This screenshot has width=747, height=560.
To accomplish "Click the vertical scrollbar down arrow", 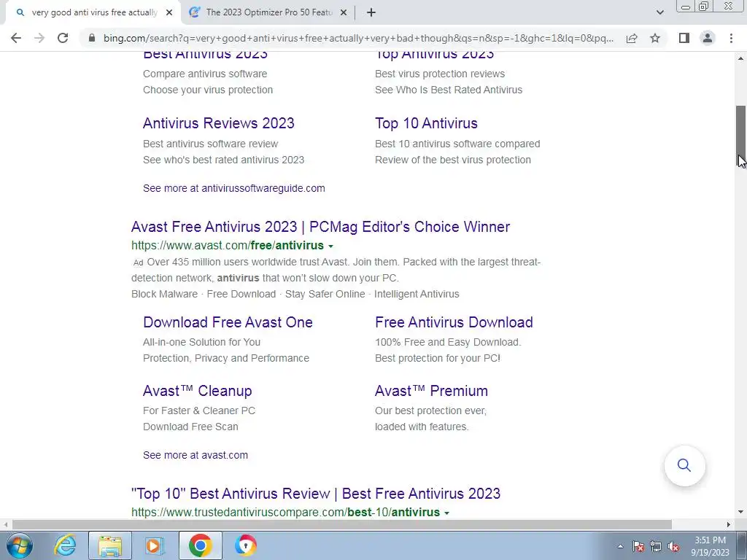I will click(741, 513).
